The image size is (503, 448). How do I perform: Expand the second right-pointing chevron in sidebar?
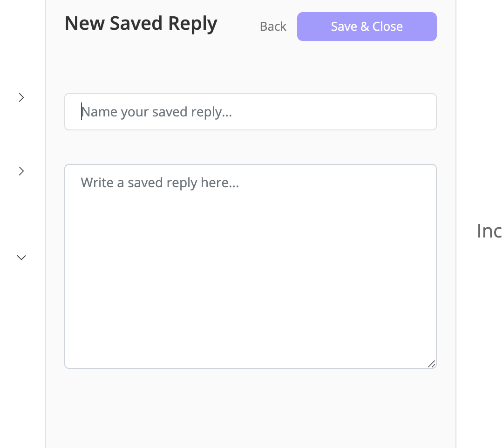point(21,171)
